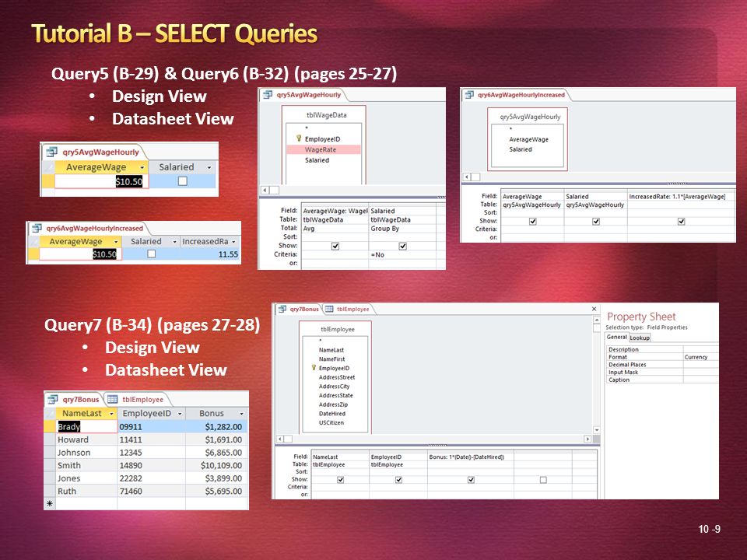This screenshot has height=560, width=747.
Task: Click scroll right arrow in qry7Bonus design pane
Action: pos(587,439)
